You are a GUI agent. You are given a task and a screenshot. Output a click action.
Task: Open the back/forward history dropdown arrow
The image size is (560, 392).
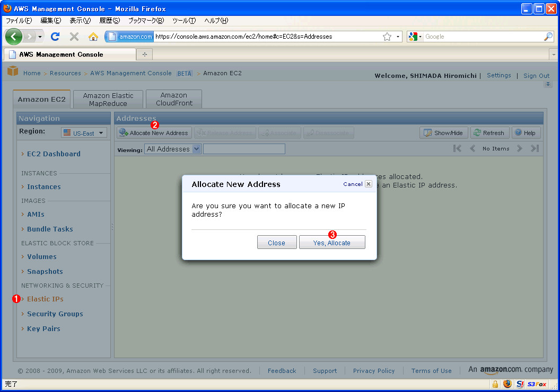click(x=40, y=37)
